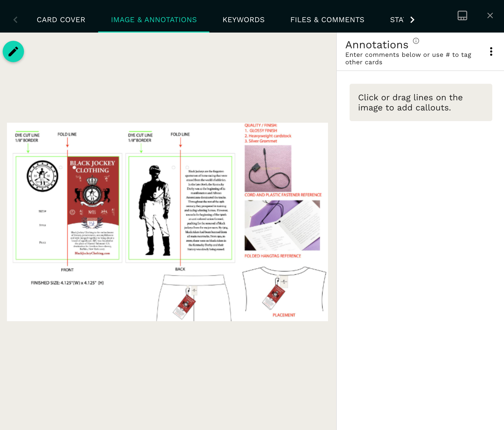Select the Image & Annotations tab
The image size is (504, 430).
pos(154,20)
